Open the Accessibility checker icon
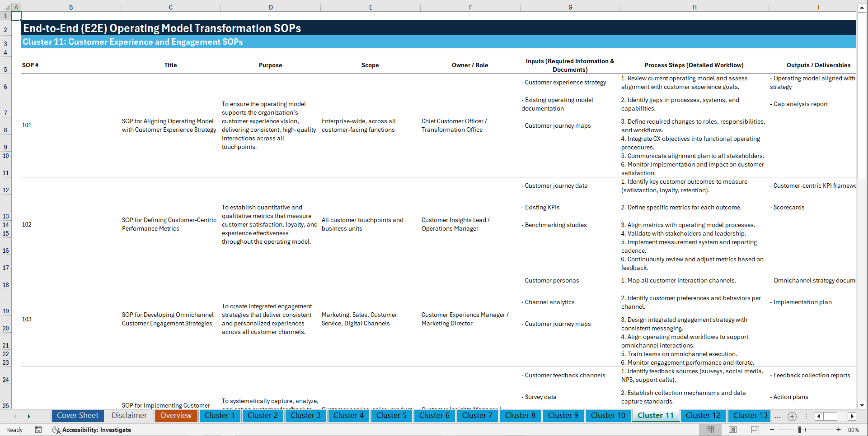This screenshot has width=868, height=436. pyautogui.click(x=56, y=430)
